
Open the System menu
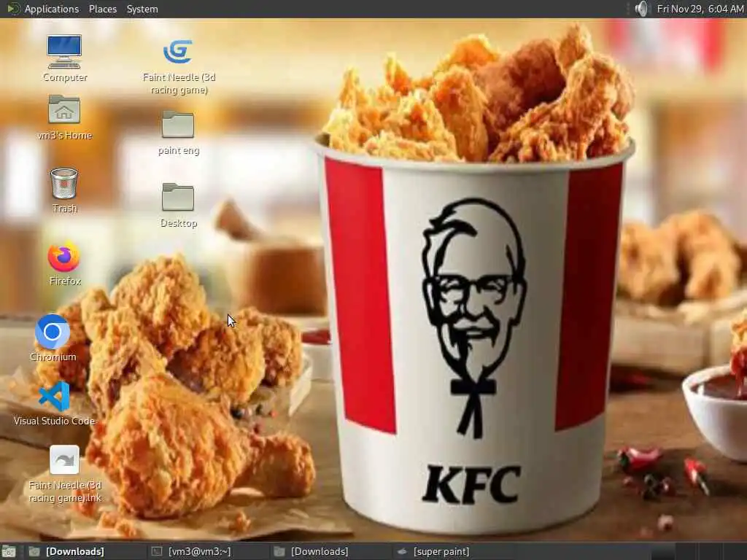[x=142, y=9]
